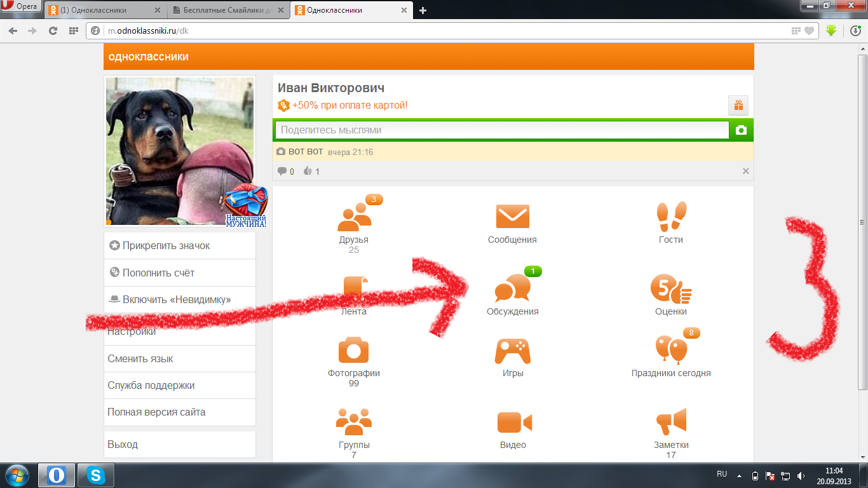Reload the page with the refresh icon
Viewport: 868px width, 488px height.
coord(53,30)
